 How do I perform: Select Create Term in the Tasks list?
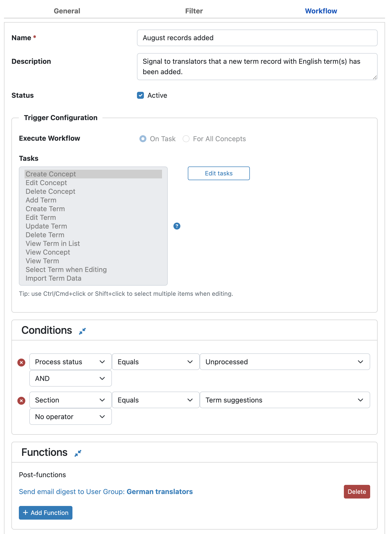coord(93,209)
